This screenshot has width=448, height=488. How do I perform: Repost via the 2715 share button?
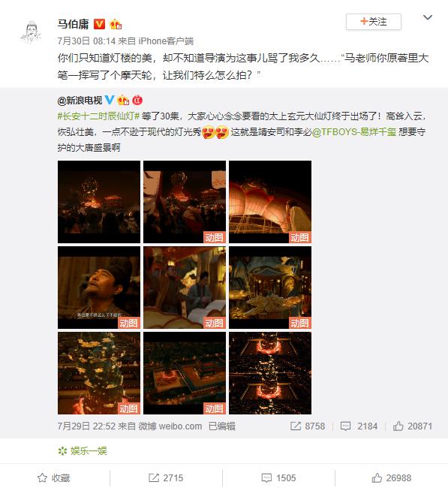pos(166,477)
